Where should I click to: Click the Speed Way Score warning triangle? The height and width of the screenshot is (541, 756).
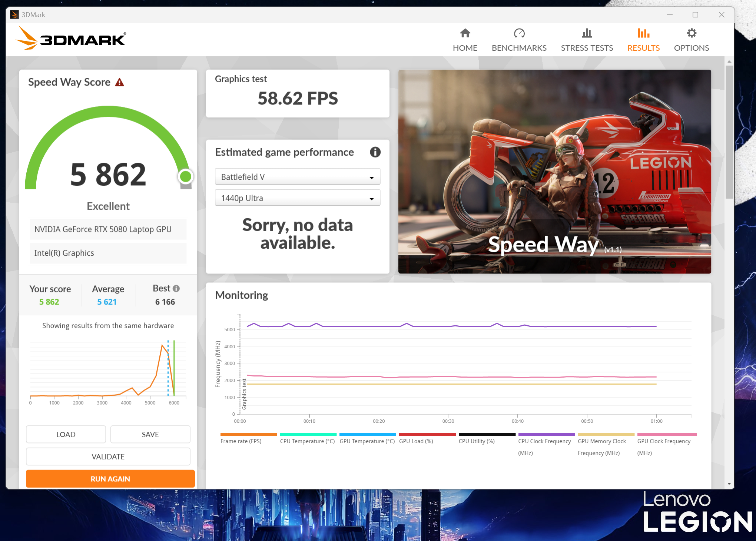119,82
